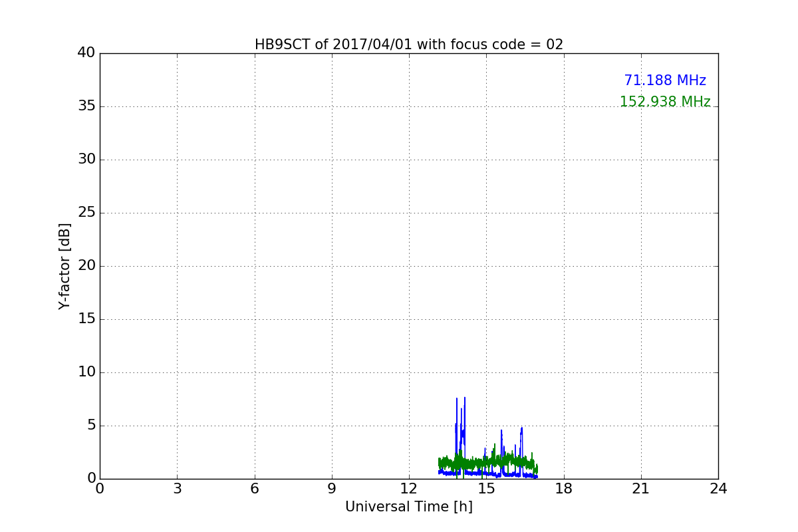Click the y-axis tick label '40'
Viewport: 798px width, 532px height.
point(86,53)
